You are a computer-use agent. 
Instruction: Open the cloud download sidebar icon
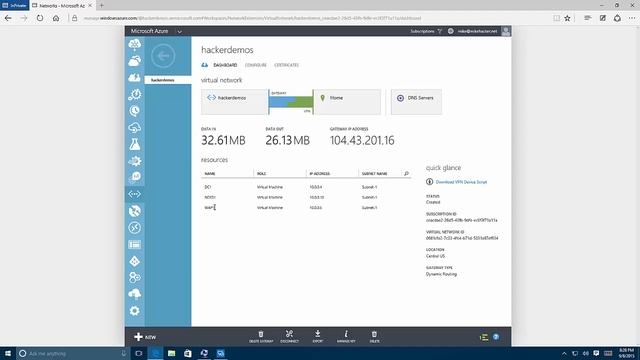click(x=135, y=294)
